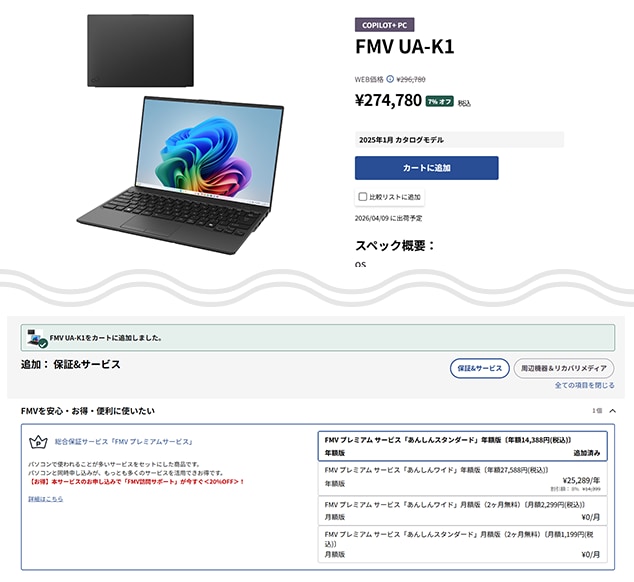The image size is (634, 582).
Task: Click the open laptop product image
Action: coord(180,175)
